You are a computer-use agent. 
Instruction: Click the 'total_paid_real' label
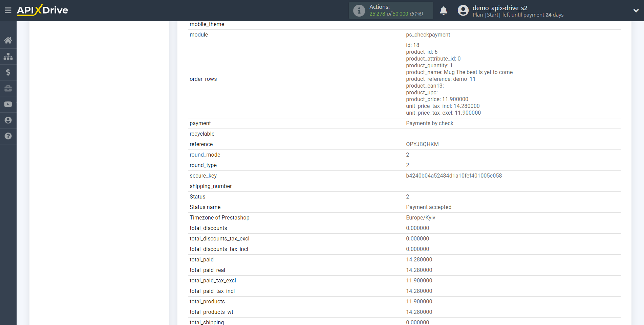[207, 270]
